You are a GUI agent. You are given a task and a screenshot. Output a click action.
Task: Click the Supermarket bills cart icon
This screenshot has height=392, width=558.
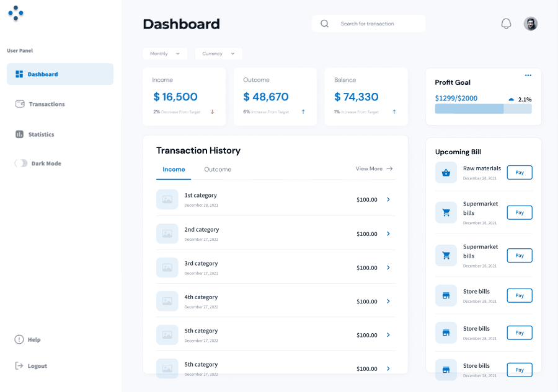click(x=446, y=212)
